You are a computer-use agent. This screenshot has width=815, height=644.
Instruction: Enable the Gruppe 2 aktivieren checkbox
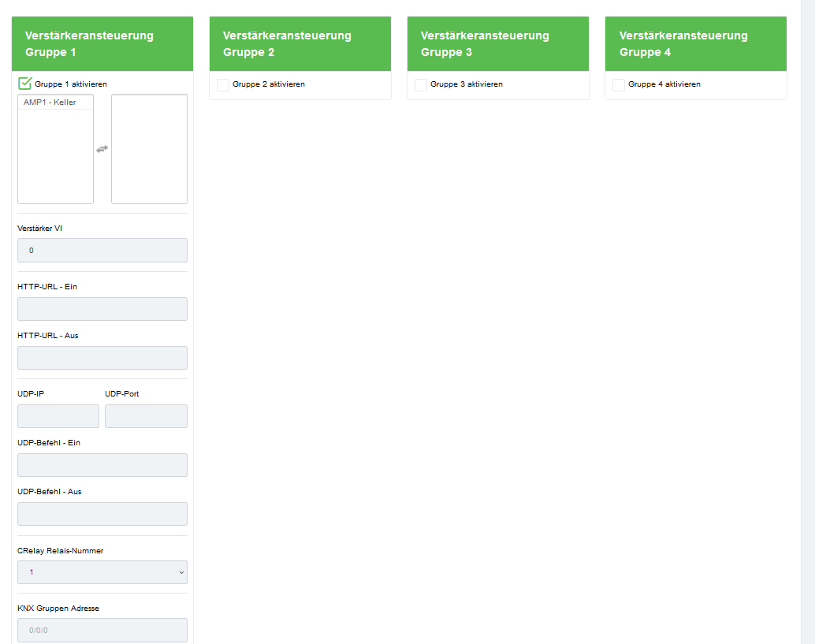[223, 84]
